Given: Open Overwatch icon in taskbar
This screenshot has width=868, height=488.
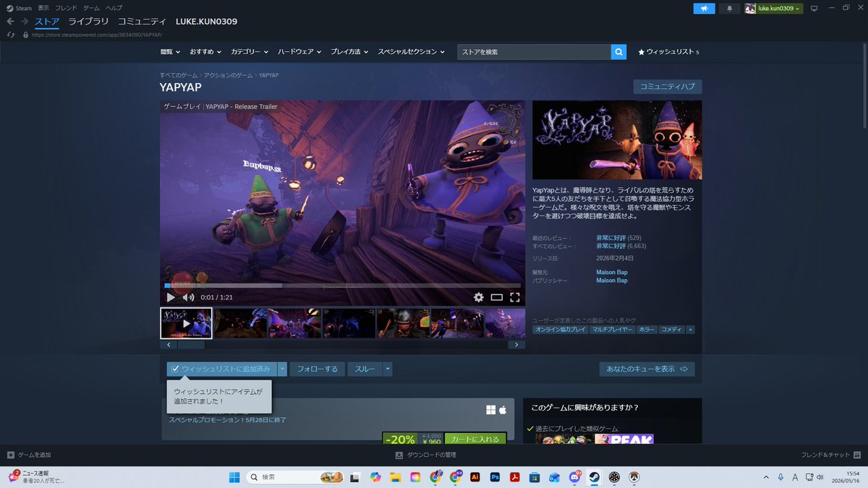Looking at the screenshot, I should [634, 477].
